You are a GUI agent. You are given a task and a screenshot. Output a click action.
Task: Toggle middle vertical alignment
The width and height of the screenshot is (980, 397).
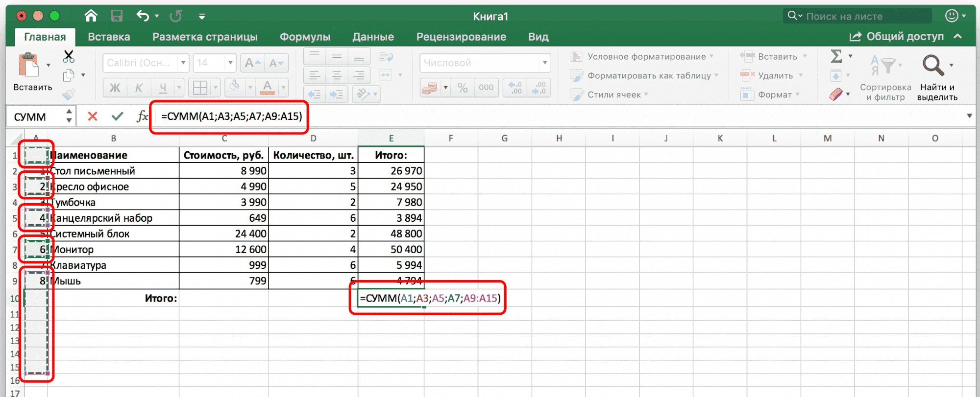pyautogui.click(x=337, y=57)
